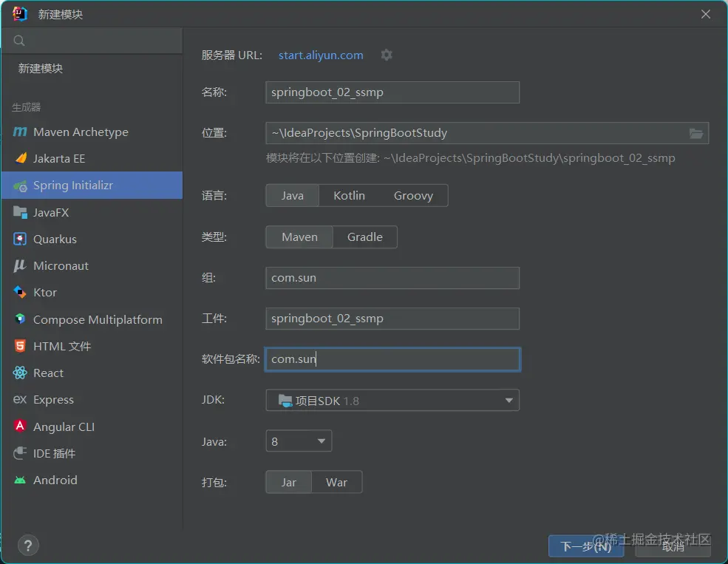Image resolution: width=728 pixels, height=564 pixels.
Task: Click the React atom icon
Action: pos(20,373)
